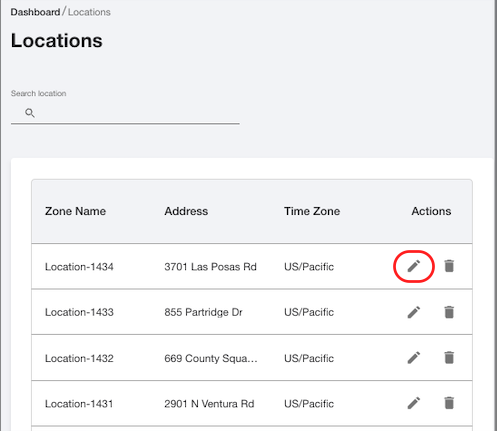This screenshot has height=431, width=497.
Task: Edit Location-1433 with the pencil icon
Action: point(414,312)
